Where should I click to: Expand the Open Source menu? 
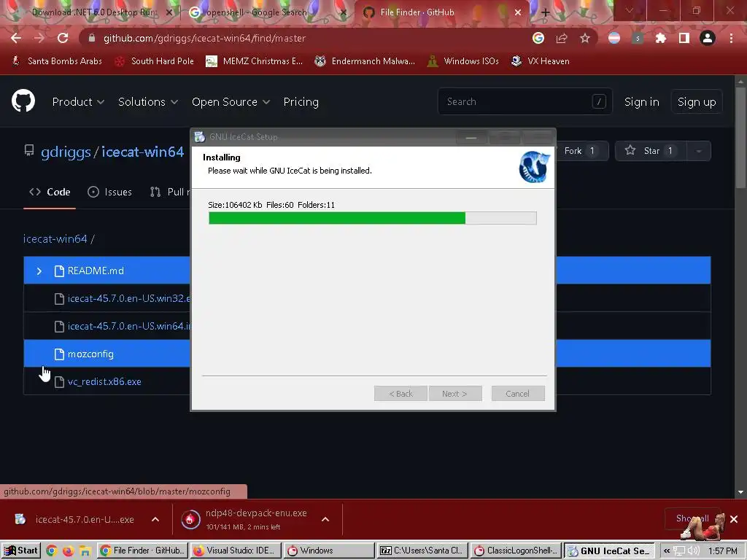point(231,102)
